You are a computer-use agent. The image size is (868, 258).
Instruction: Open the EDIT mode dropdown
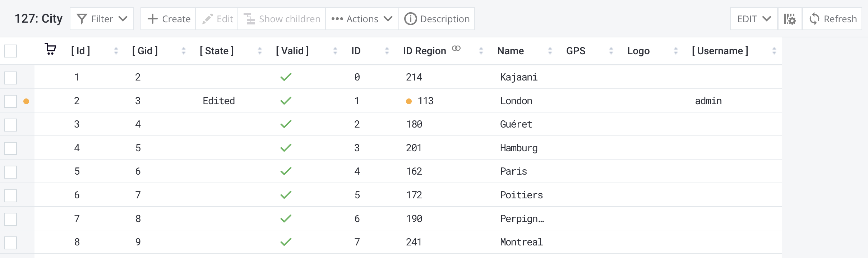[753, 19]
